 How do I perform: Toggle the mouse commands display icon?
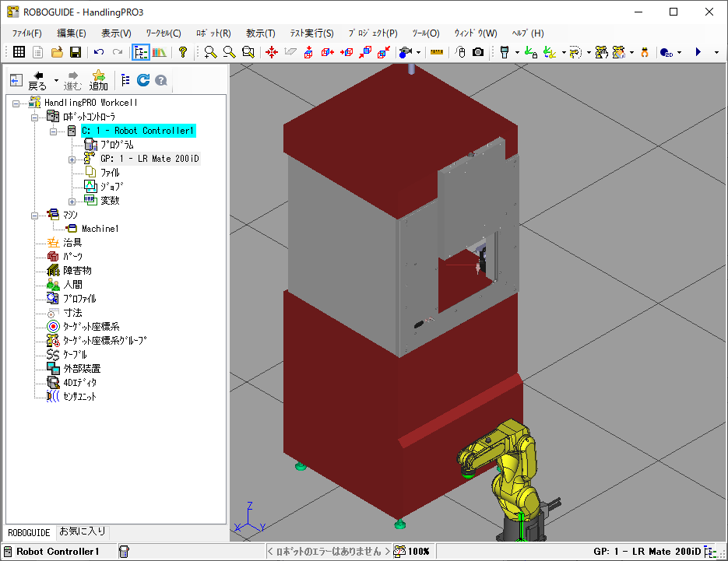459,52
